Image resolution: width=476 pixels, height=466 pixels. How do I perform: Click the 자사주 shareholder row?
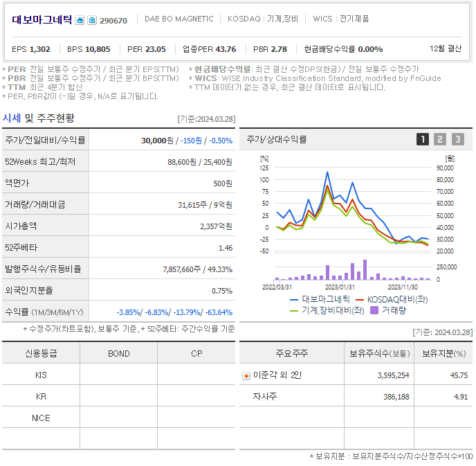coord(356,397)
